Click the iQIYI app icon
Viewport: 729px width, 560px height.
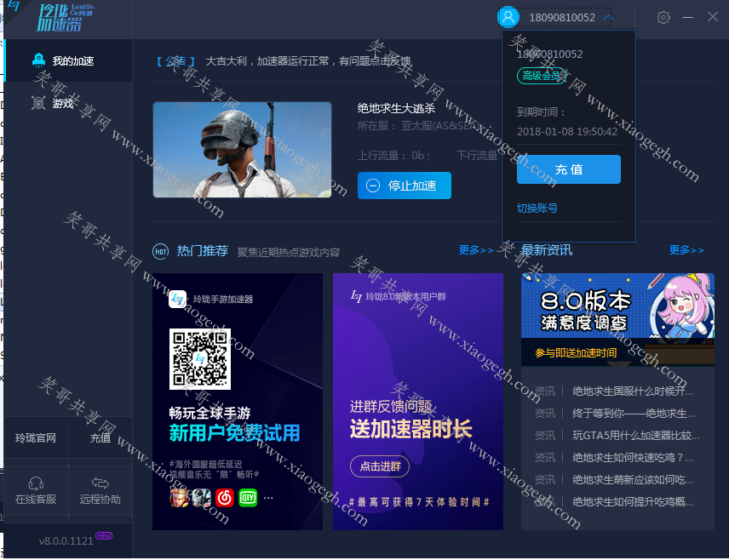(248, 498)
